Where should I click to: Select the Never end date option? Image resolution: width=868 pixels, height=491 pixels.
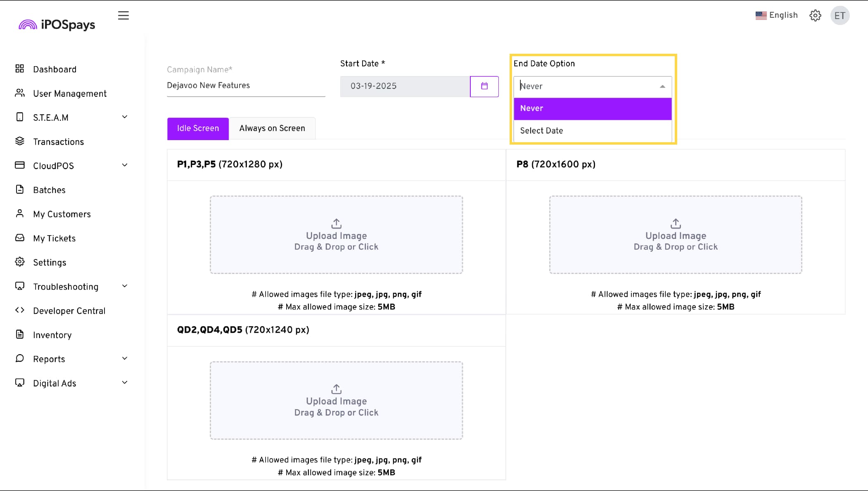click(x=592, y=108)
